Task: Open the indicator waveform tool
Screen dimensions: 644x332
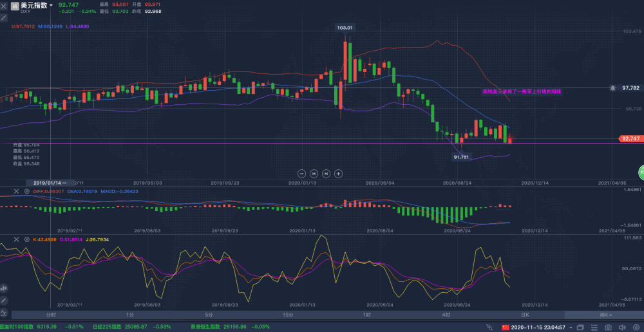Action: pos(4,312)
